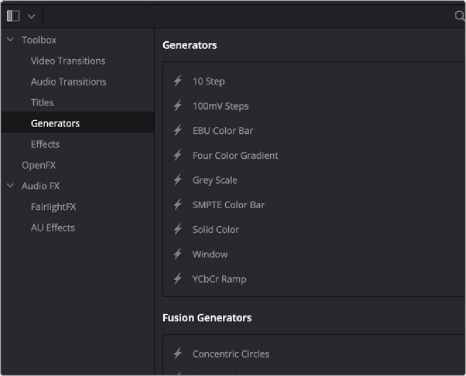Click the Solid Color generator lightning icon
The width and height of the screenshot is (466, 376).
tap(178, 229)
